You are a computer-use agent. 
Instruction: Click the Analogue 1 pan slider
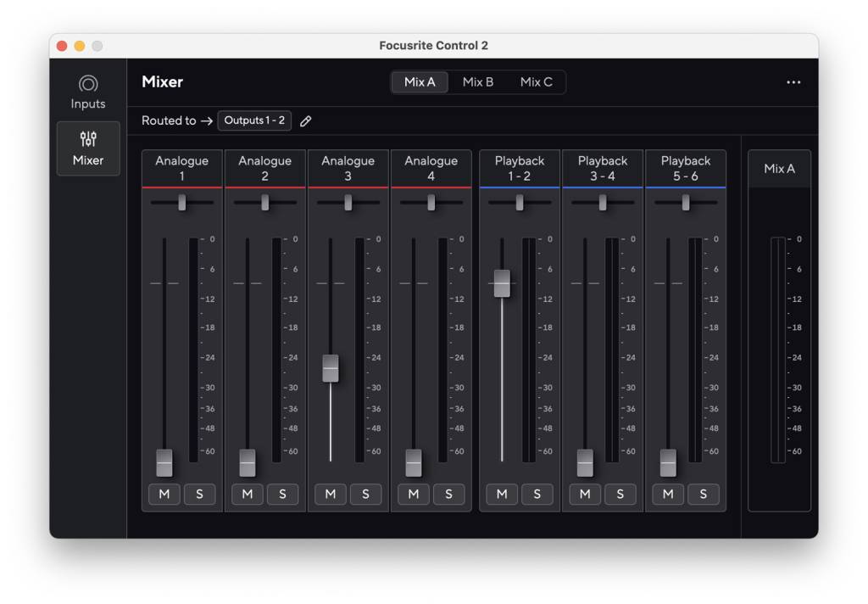point(181,202)
